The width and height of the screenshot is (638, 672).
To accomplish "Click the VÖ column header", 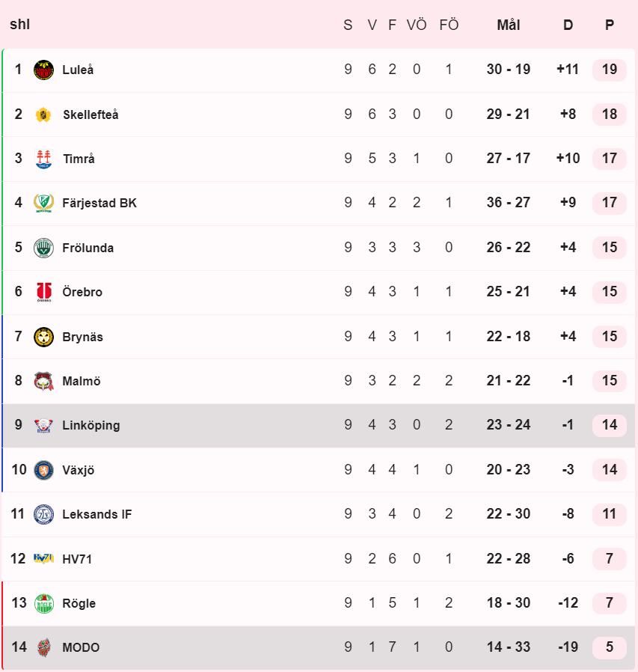I will [417, 25].
